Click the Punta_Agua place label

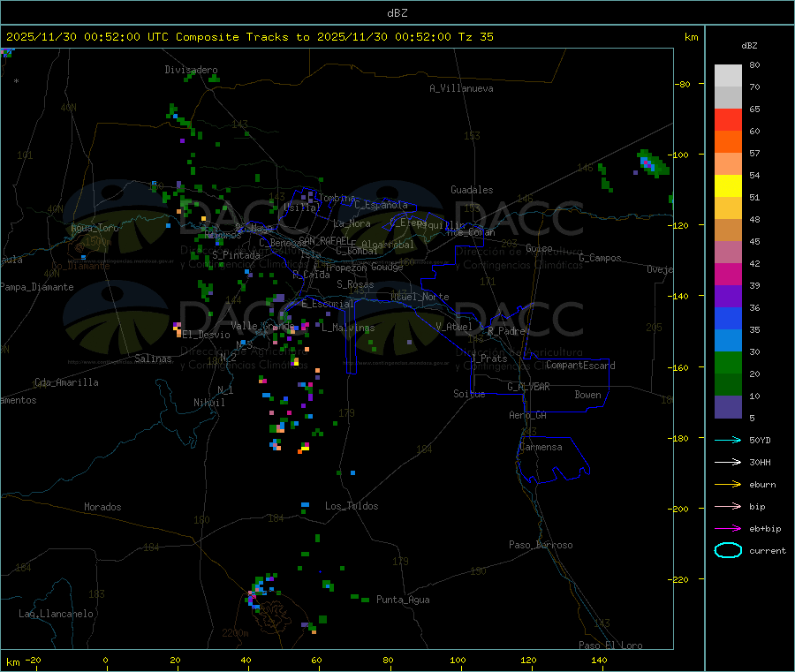(x=403, y=600)
